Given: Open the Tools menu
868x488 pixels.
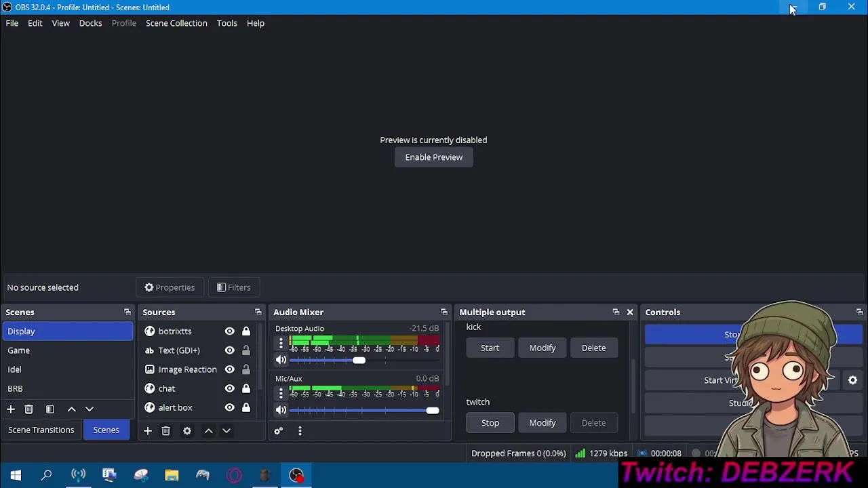Looking at the screenshot, I should [x=227, y=23].
